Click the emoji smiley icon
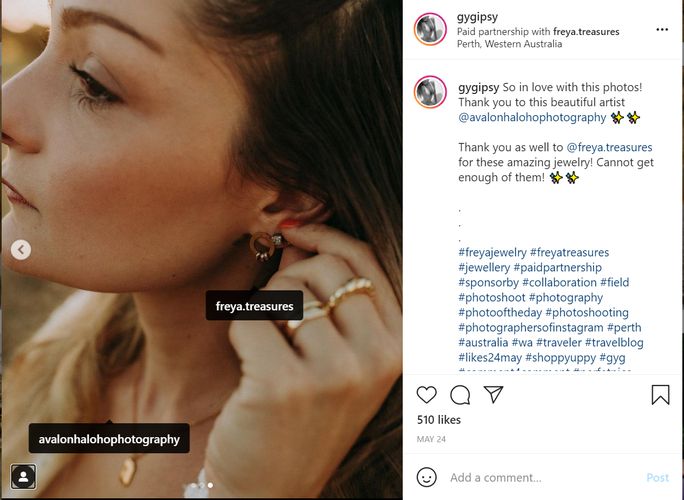Image resolution: width=684 pixels, height=500 pixels. 427,478
